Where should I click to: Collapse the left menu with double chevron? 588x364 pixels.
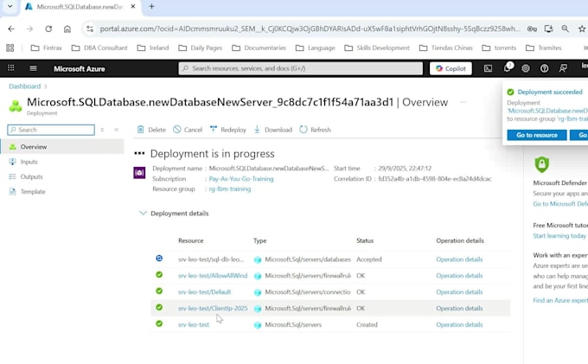(x=116, y=130)
